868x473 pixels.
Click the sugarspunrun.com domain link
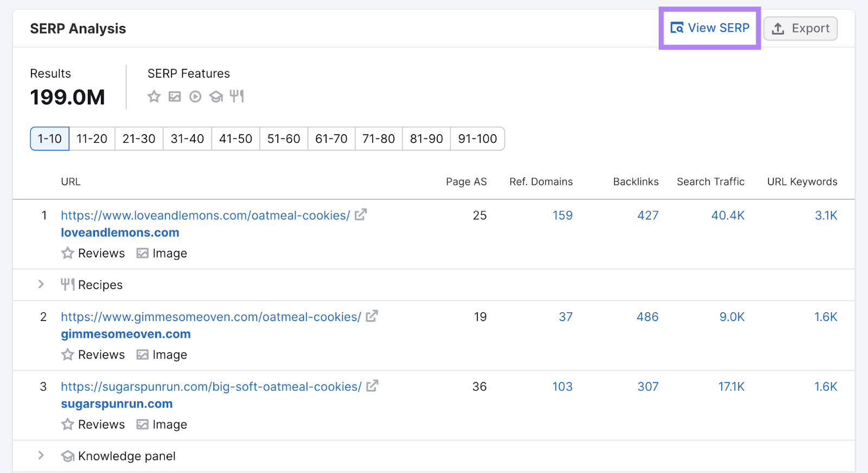pyautogui.click(x=117, y=404)
